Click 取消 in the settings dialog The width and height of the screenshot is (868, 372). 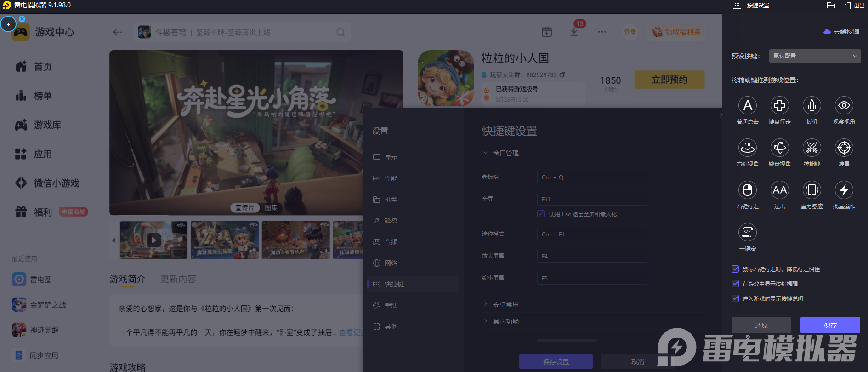[638, 361]
